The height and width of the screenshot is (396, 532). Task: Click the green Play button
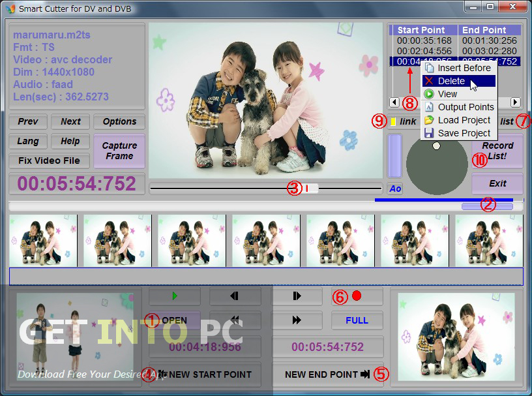(175, 296)
